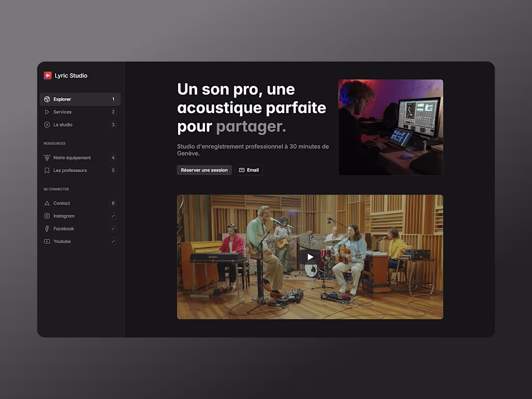The height and width of the screenshot is (399, 532).
Task: Click the Lyric Studio logo icon
Action: click(47, 75)
